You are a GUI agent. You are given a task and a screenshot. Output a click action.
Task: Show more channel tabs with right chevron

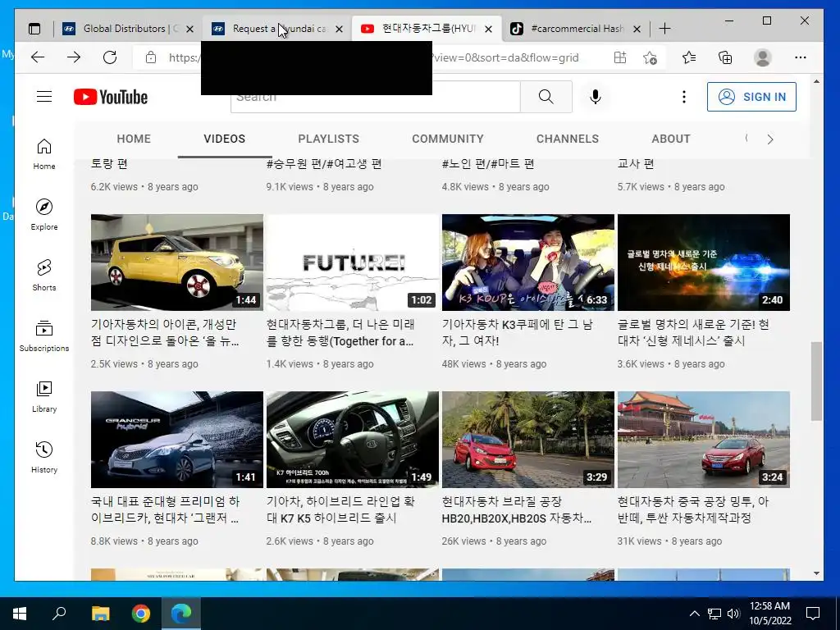pos(769,139)
